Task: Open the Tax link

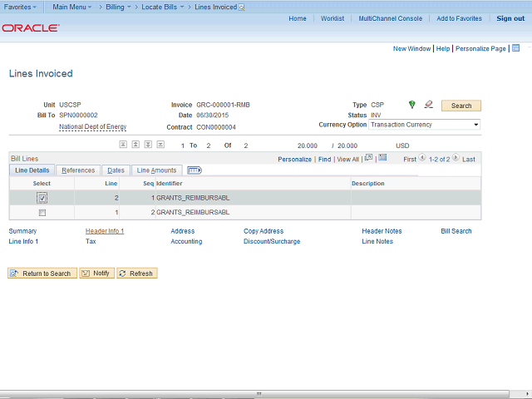Action: tap(91, 241)
